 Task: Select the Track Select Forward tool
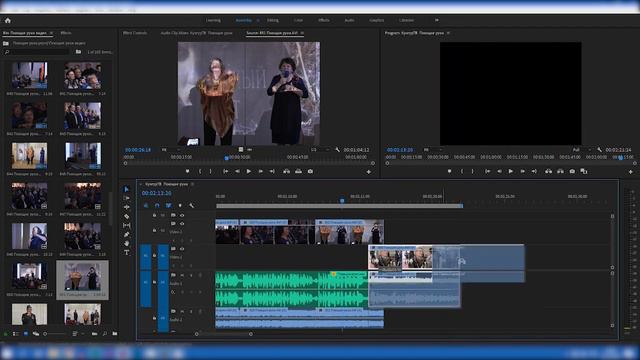click(x=127, y=198)
